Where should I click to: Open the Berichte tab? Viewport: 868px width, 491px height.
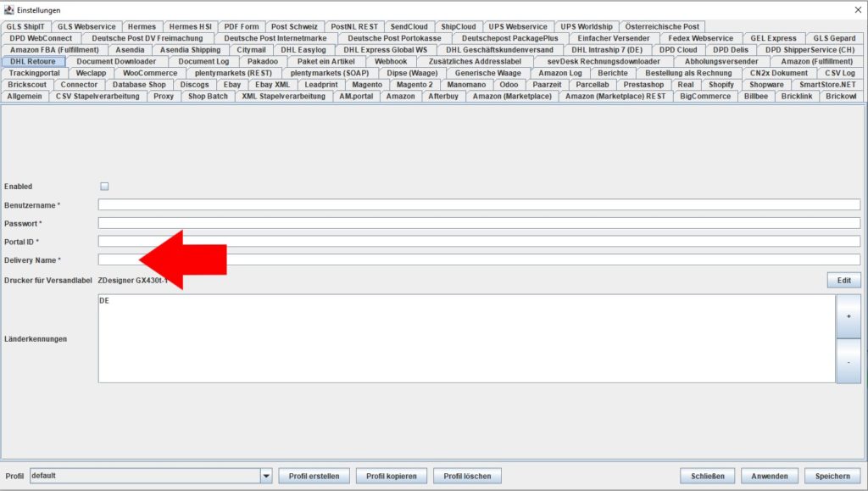[x=613, y=73]
